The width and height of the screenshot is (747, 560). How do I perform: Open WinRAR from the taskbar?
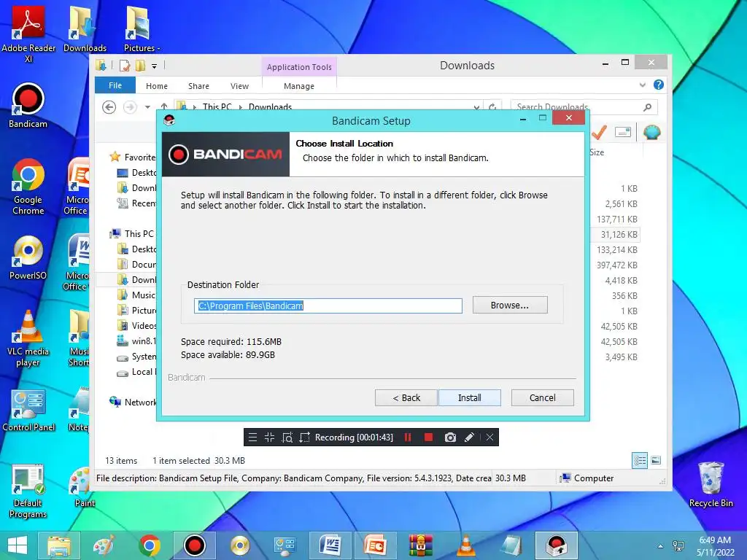pyautogui.click(x=421, y=545)
